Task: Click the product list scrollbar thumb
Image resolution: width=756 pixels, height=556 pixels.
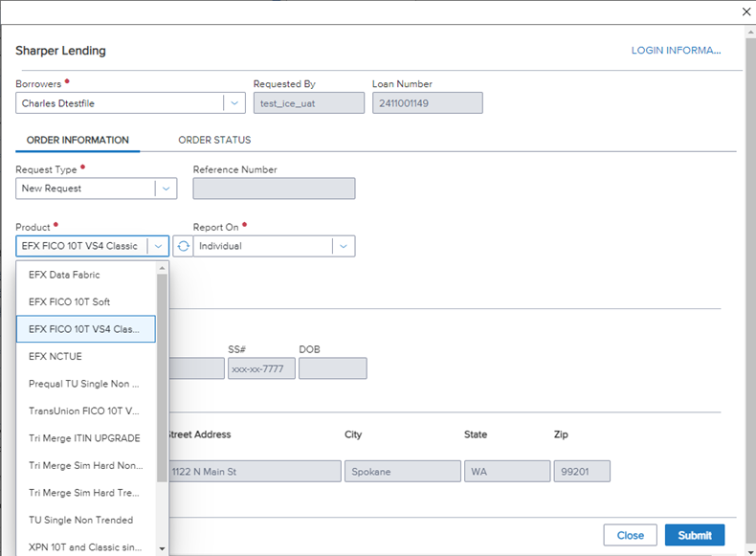Action: tap(162, 378)
